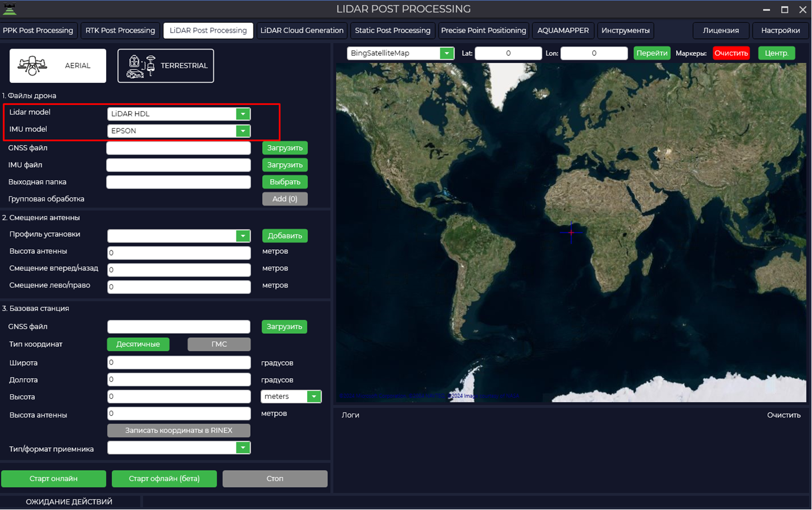Select the AERIAL drone mode button
Screen dimensions: 812x510
point(58,66)
